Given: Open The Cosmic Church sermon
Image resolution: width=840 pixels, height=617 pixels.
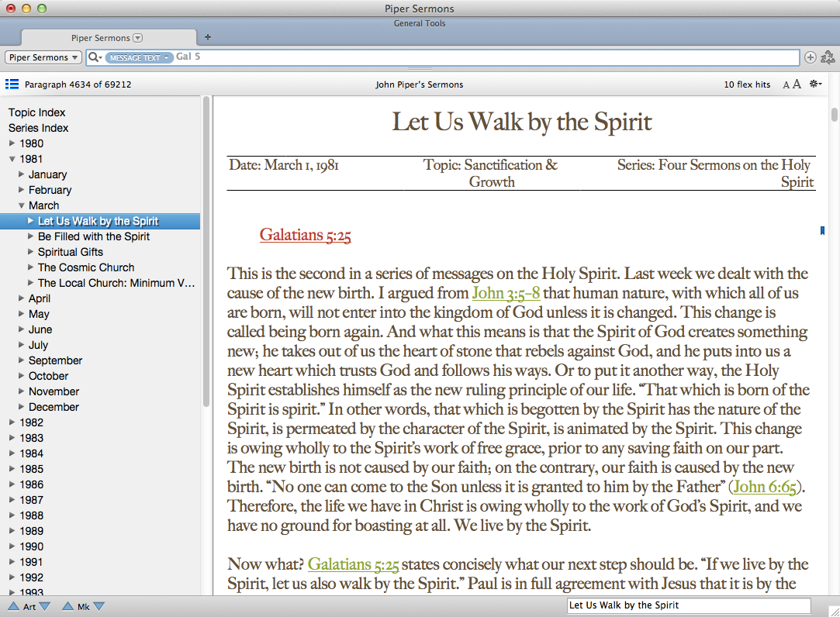Looking at the screenshot, I should pos(86,267).
